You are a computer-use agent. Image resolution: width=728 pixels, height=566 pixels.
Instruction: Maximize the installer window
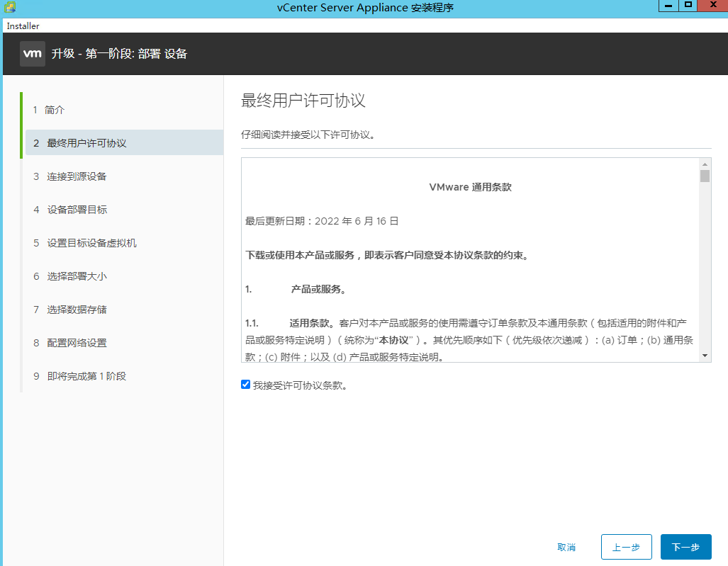[x=688, y=6]
